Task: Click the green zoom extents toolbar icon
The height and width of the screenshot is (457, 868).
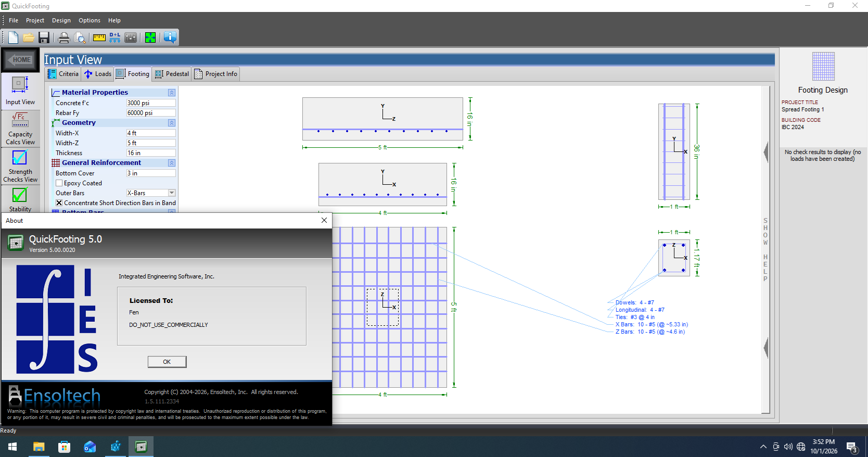Action: point(150,37)
